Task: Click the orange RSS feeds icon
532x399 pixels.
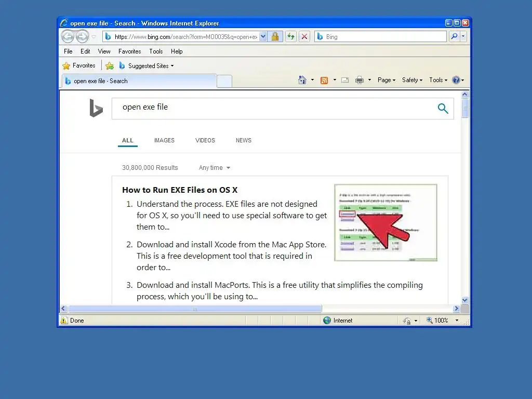Action: [x=324, y=81]
